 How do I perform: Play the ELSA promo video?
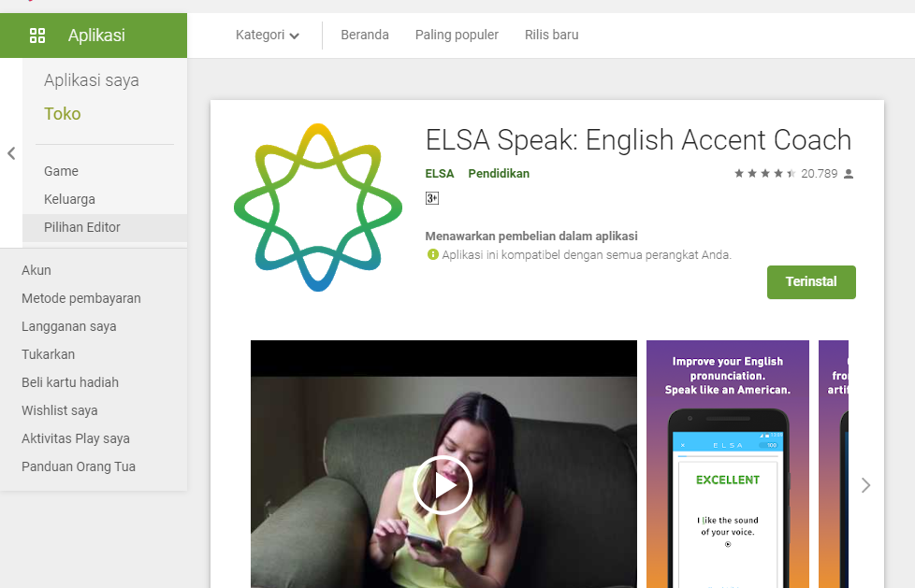pyautogui.click(x=443, y=485)
